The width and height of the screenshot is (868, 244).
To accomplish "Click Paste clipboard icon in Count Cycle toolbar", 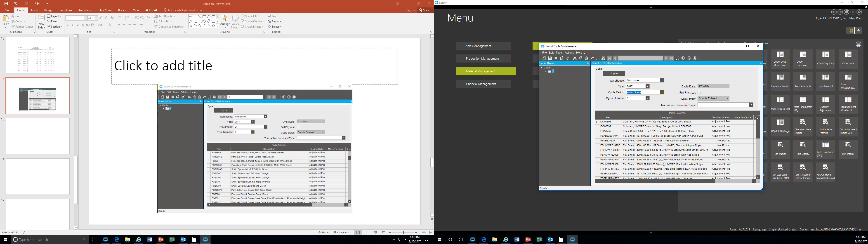I will click(587, 58).
